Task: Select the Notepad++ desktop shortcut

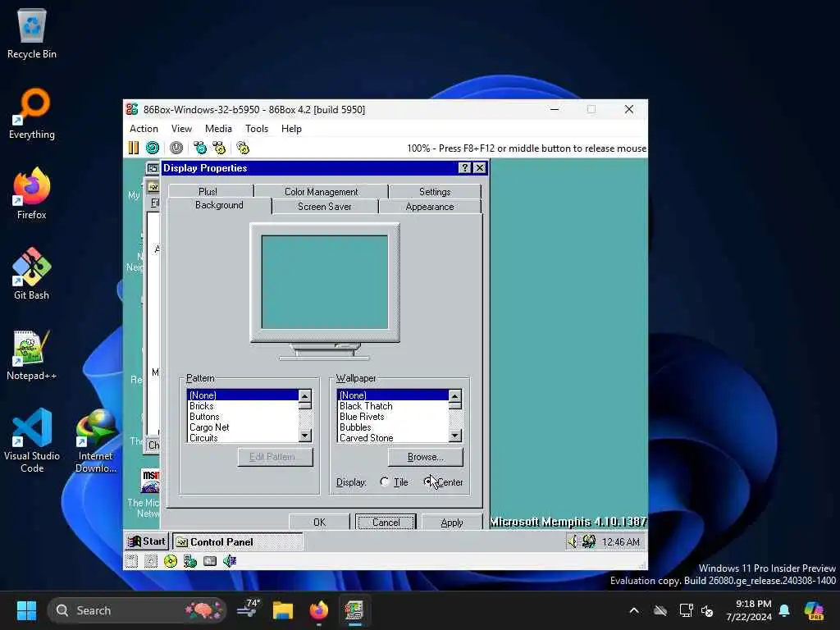Action: [32, 354]
